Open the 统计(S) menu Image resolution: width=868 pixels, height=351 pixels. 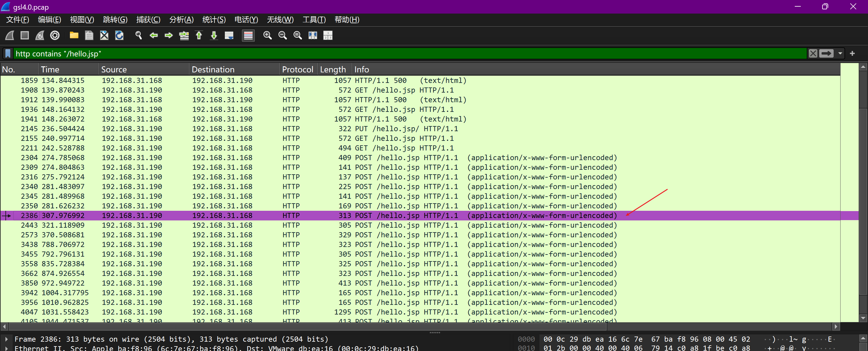(214, 20)
